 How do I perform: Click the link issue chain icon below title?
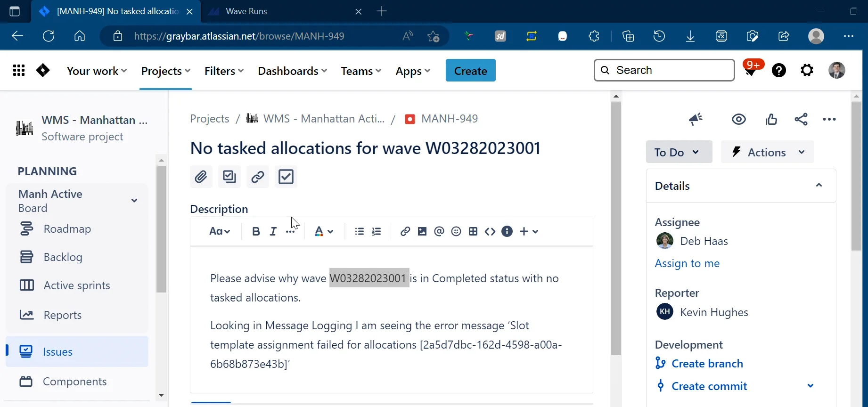(x=258, y=177)
